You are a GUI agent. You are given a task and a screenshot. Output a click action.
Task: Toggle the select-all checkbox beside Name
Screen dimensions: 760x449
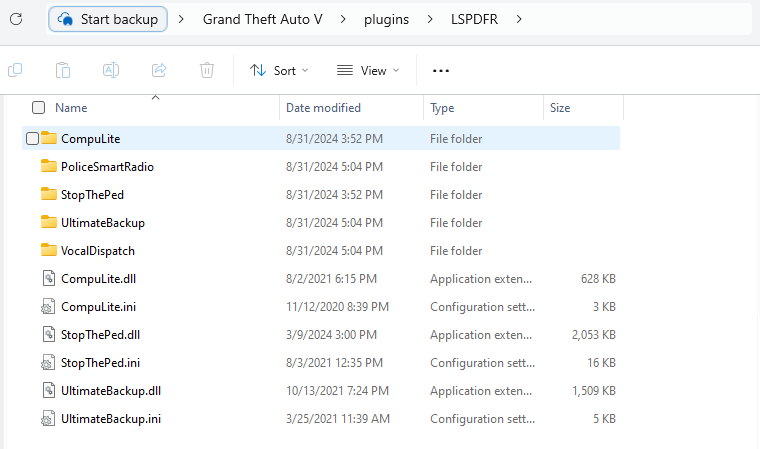pyautogui.click(x=38, y=108)
